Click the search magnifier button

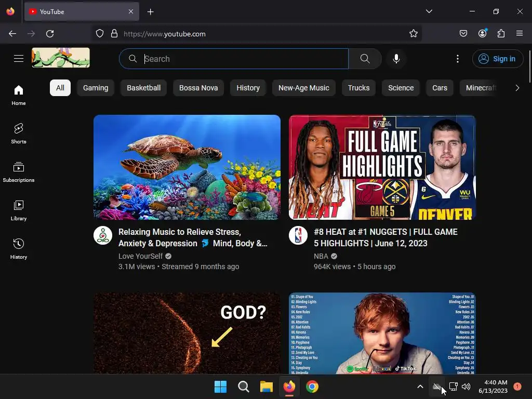pos(365,59)
